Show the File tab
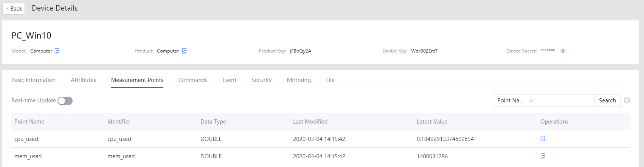Image resolution: width=644 pixels, height=167 pixels. [330, 80]
